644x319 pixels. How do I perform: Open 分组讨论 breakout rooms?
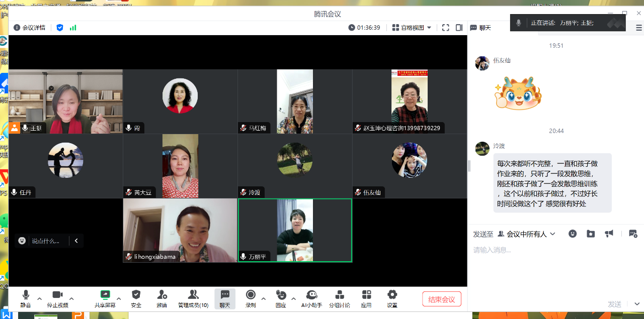point(339,298)
